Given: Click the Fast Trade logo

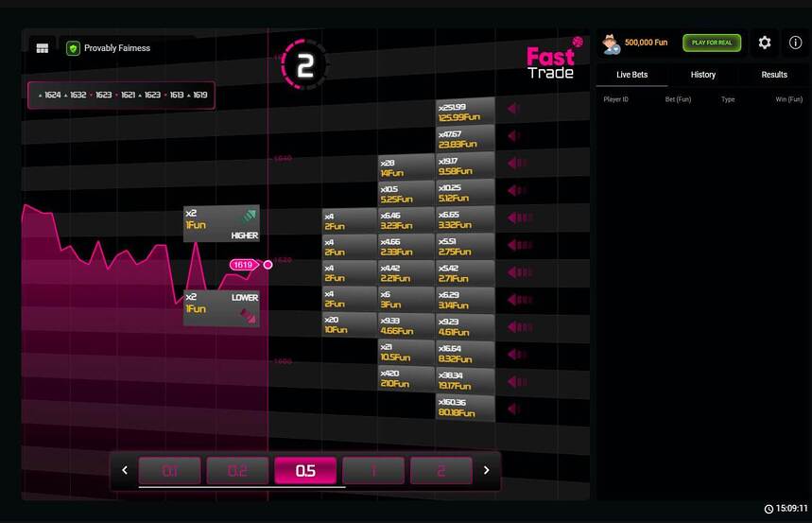Looking at the screenshot, I should pyautogui.click(x=553, y=59).
